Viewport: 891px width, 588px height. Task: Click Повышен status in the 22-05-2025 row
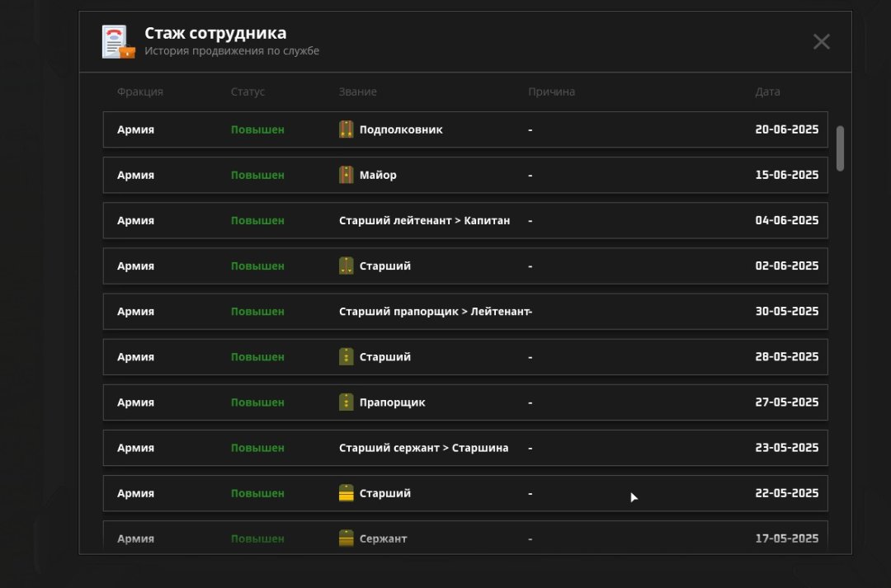[x=257, y=493]
